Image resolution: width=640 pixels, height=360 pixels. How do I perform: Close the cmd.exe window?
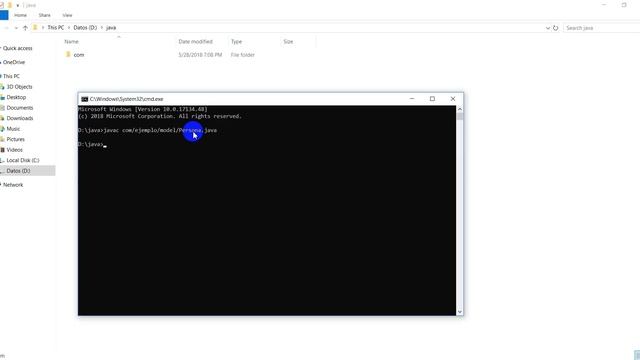pyautogui.click(x=453, y=99)
